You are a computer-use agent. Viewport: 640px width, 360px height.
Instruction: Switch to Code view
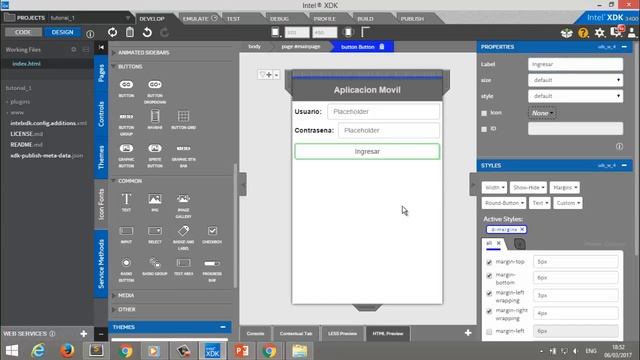[23, 32]
